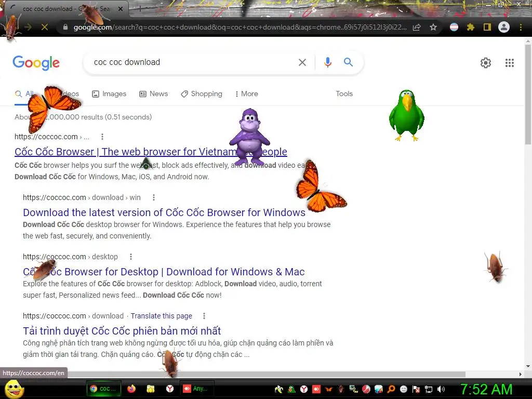Clear the search box with X

click(302, 62)
